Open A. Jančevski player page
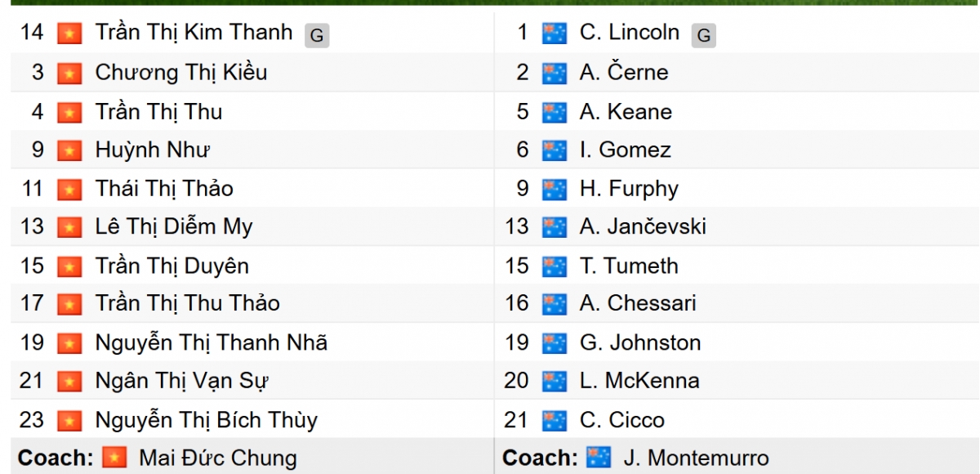The width and height of the screenshot is (980, 474). 643,226
